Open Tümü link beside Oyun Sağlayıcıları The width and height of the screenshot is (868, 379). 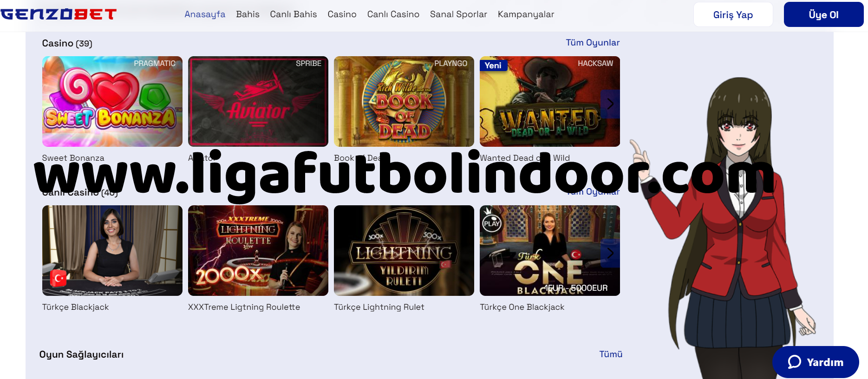coord(611,354)
